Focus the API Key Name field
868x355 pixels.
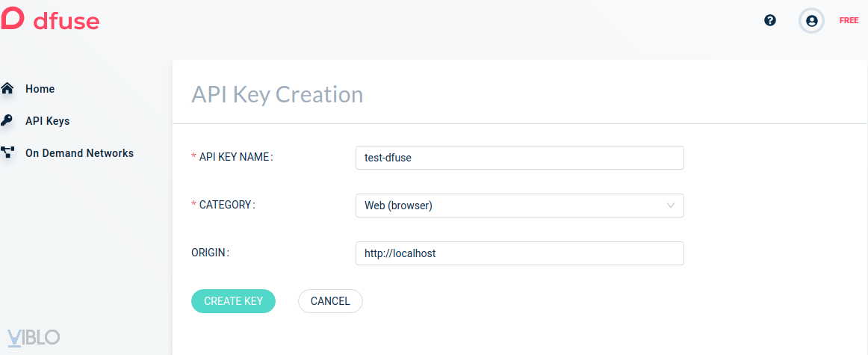[x=519, y=158]
